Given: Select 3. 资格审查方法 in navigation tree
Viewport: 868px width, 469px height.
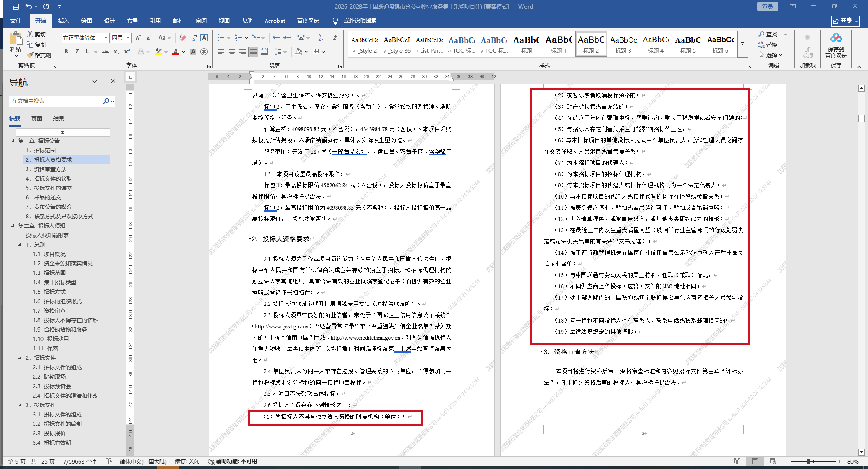Looking at the screenshot, I should [x=46, y=169].
